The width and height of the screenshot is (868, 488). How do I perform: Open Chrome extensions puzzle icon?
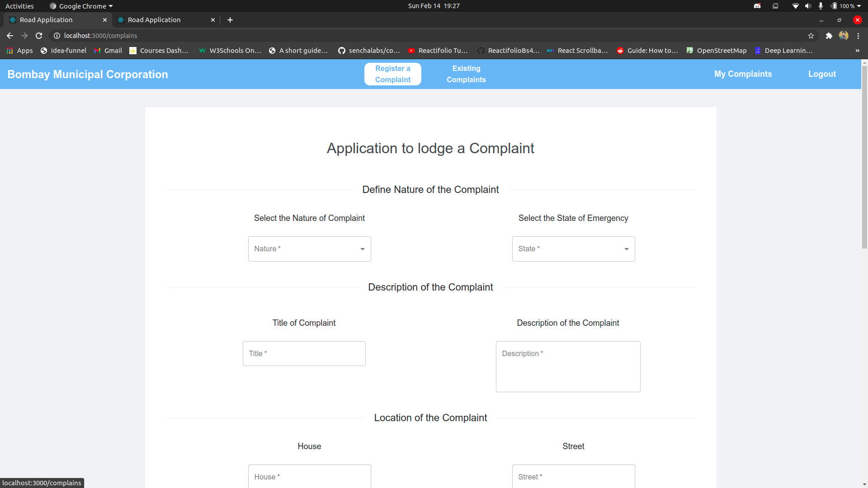tap(829, 36)
